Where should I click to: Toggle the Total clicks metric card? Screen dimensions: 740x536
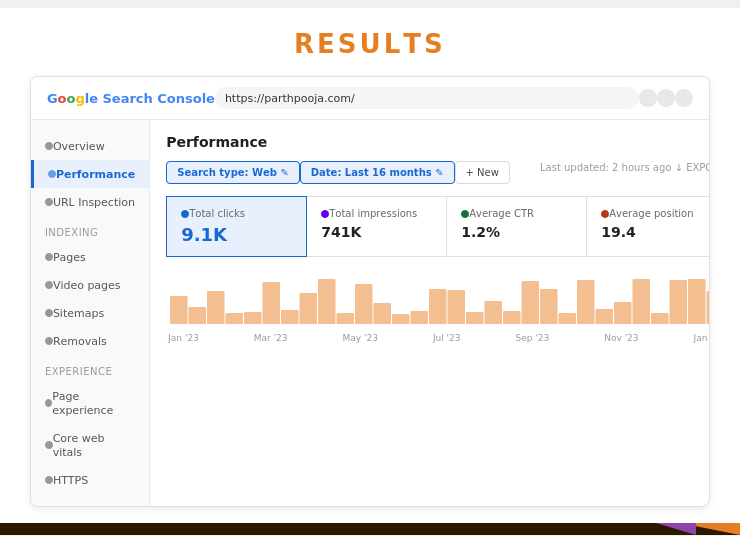[x=236, y=226]
